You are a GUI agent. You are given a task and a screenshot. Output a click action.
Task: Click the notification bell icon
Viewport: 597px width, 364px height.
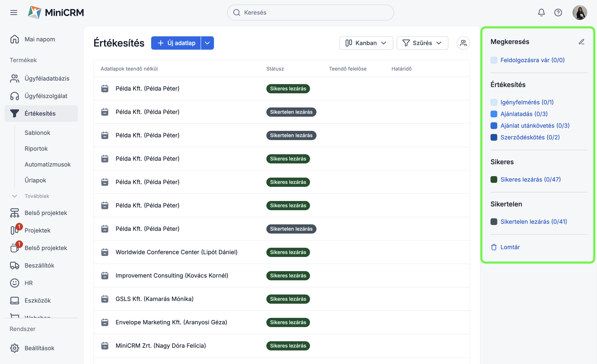coord(541,12)
